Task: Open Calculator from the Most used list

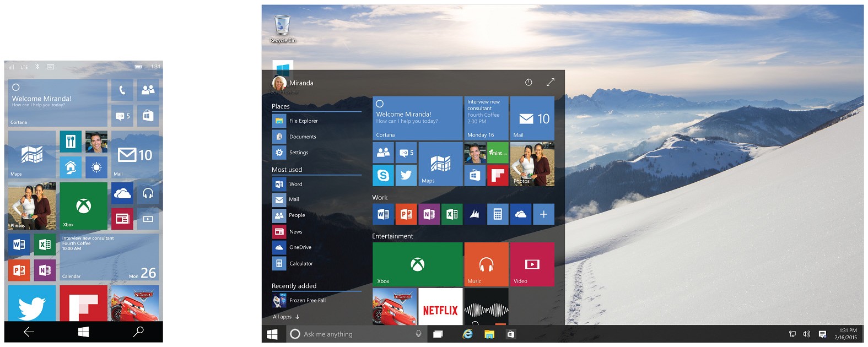Action: [316, 263]
